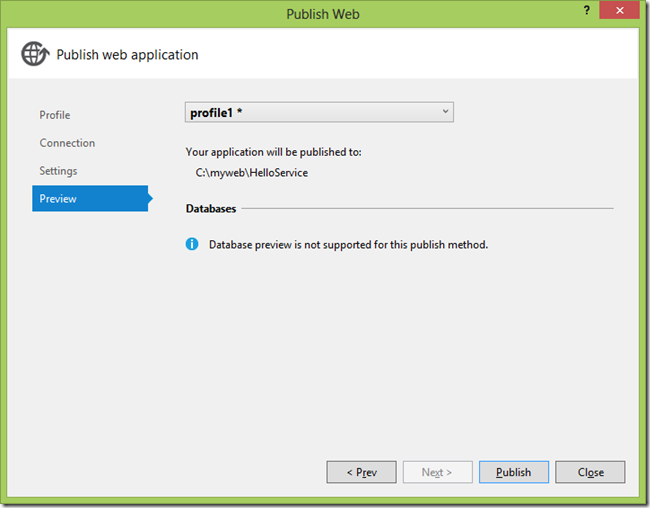Click the Databases section heading
650x508 pixels.
(211, 208)
